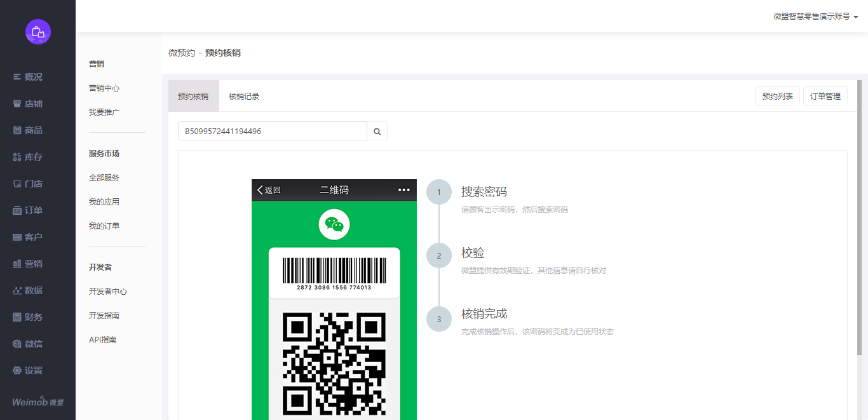Open 店铺 shop icon in sidebar
868x420 pixels.
click(x=17, y=104)
